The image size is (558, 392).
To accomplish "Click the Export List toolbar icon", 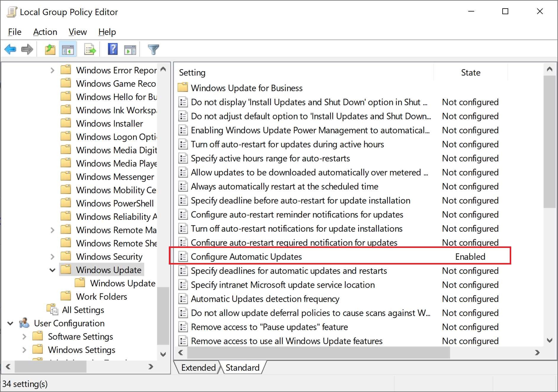I will coord(90,49).
